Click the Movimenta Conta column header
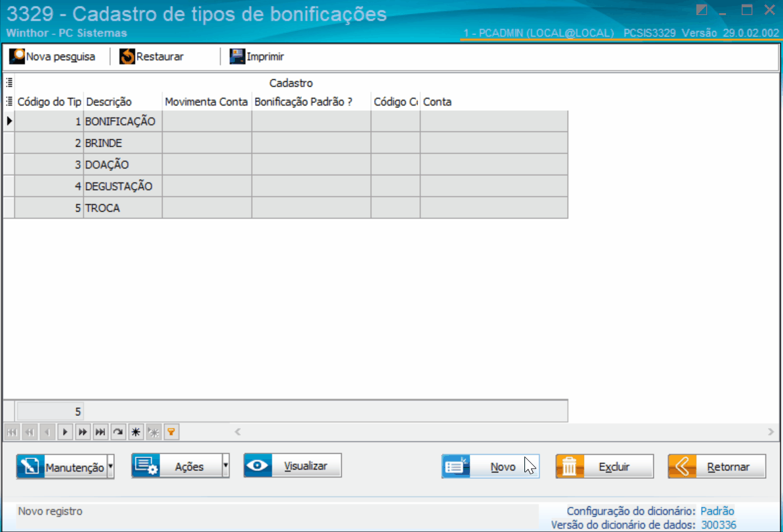The image size is (783, 532). click(x=207, y=102)
